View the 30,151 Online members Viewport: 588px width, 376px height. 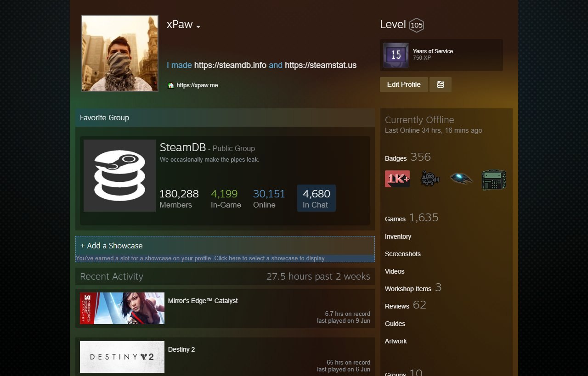(x=269, y=199)
